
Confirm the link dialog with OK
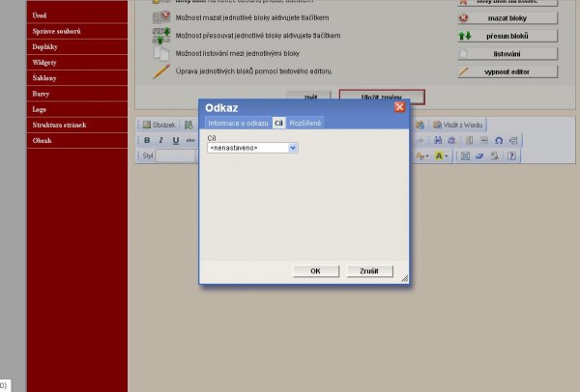point(315,271)
